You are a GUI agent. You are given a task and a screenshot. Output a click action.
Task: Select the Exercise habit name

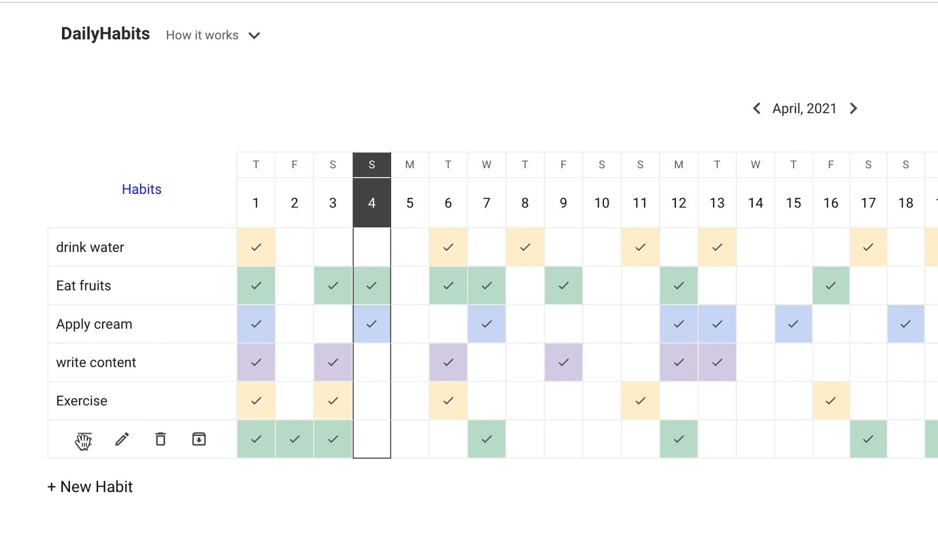pyautogui.click(x=82, y=401)
